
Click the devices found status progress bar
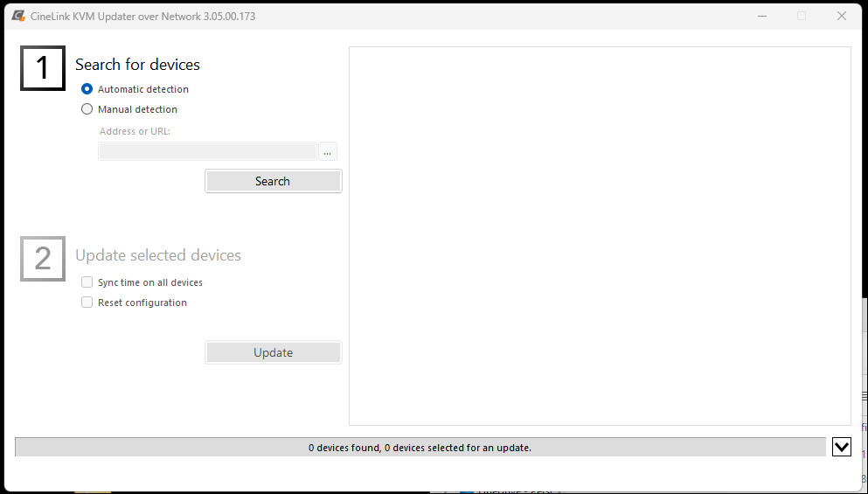point(420,448)
